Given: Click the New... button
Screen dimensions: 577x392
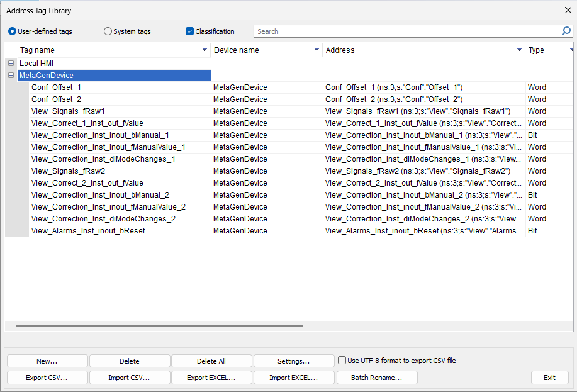Looking at the screenshot, I should tap(47, 361).
